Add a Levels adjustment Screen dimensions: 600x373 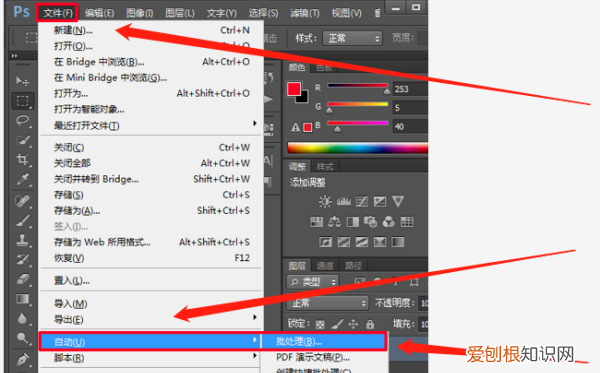tap(343, 202)
